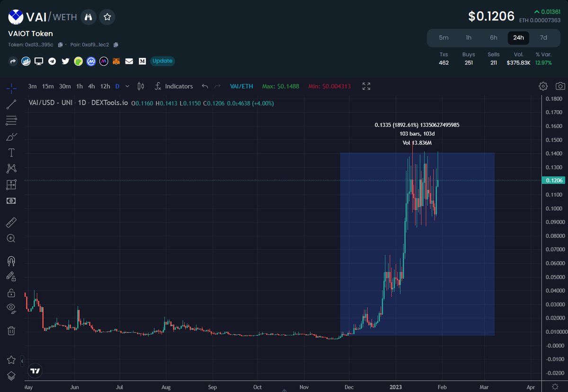Click the 'Max: $0.1488' text
The width and height of the screenshot is (568, 392).
(x=281, y=86)
